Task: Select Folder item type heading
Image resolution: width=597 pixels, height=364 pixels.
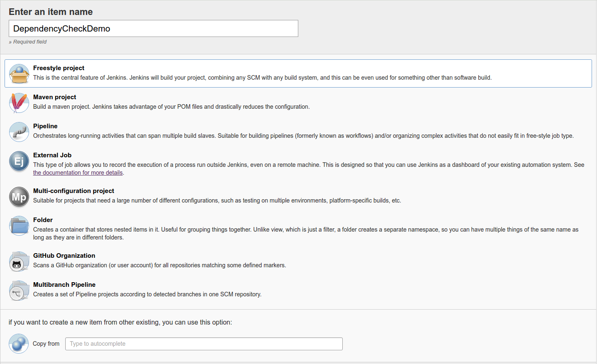Action: pos(43,220)
